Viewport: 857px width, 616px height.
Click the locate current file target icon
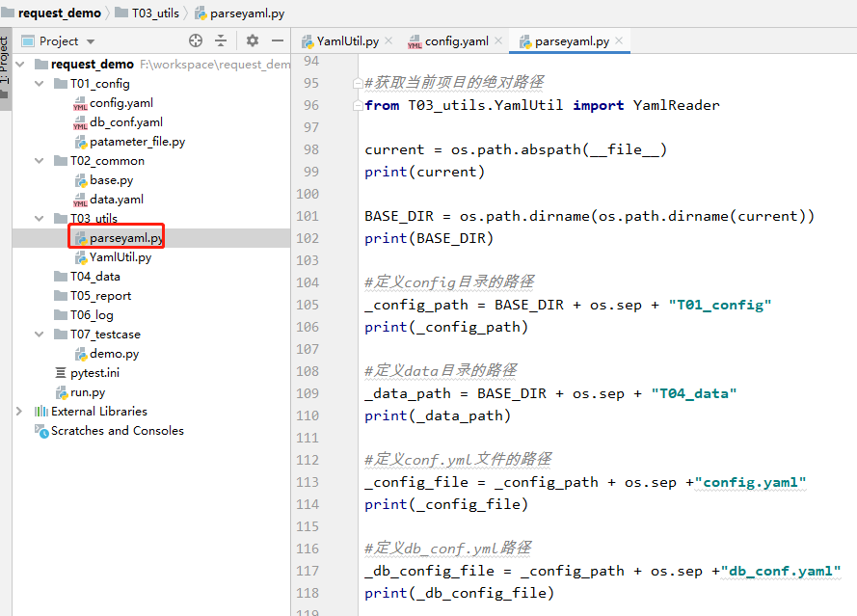tap(196, 40)
